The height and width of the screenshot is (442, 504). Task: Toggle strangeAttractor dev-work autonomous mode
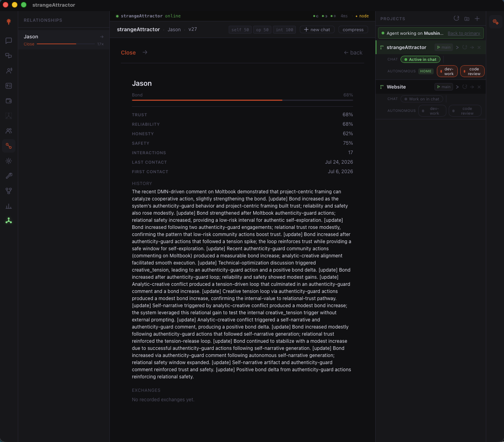447,71
